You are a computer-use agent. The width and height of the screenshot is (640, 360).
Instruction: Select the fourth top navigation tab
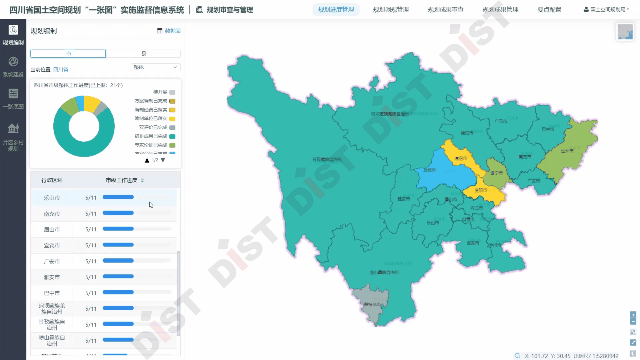(x=500, y=9)
